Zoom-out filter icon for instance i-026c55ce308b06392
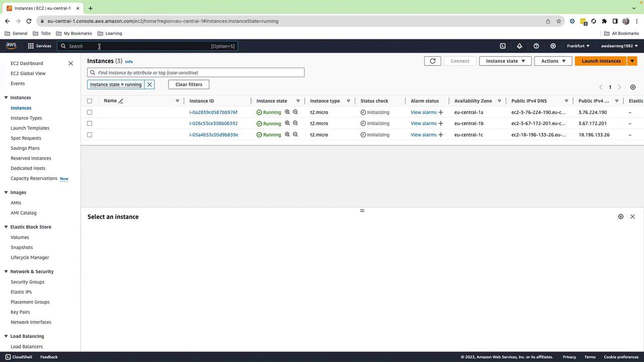The height and width of the screenshot is (362, 644). coord(295,123)
